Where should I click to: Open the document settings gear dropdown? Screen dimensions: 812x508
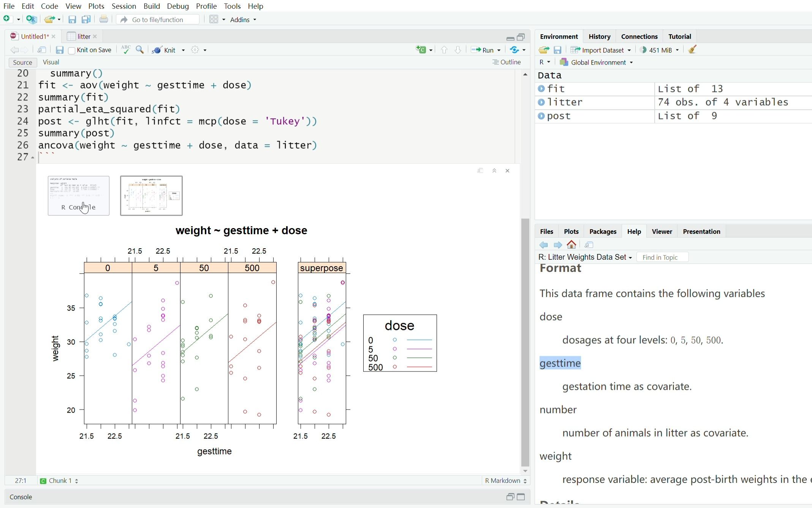point(199,50)
